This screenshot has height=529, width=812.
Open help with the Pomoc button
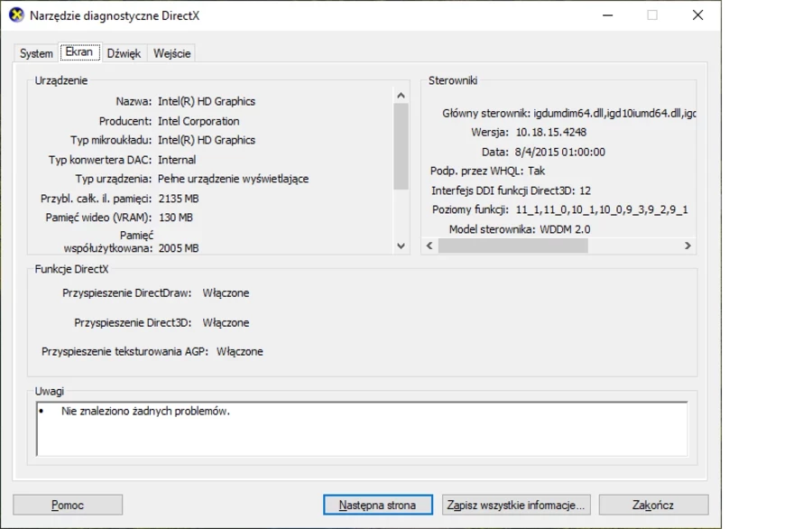pyautogui.click(x=68, y=505)
